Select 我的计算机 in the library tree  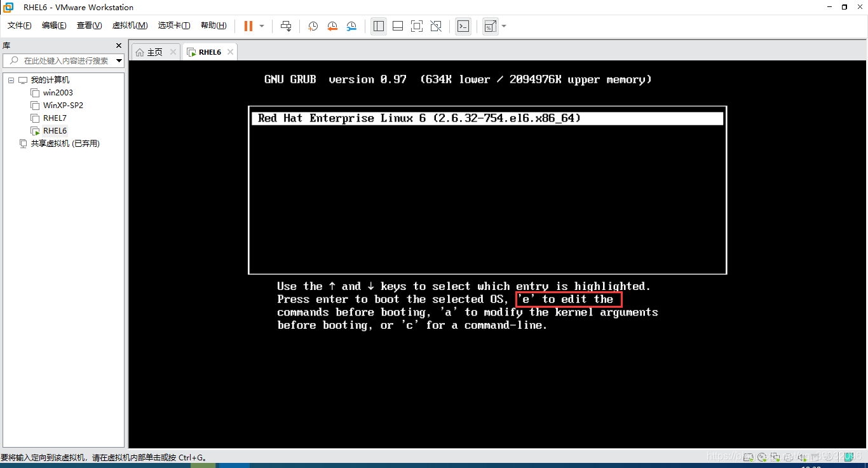[x=50, y=80]
